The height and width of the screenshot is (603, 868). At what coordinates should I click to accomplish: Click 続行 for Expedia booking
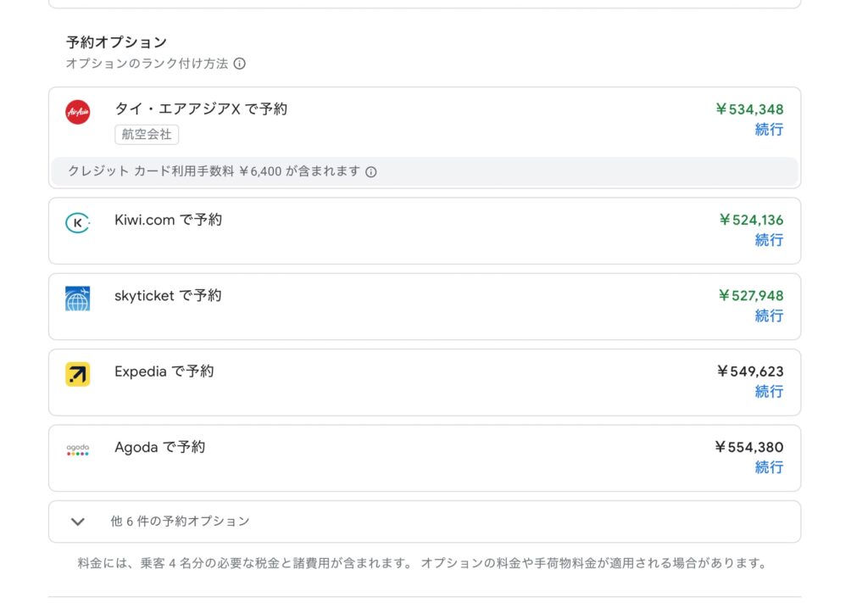pos(769,391)
